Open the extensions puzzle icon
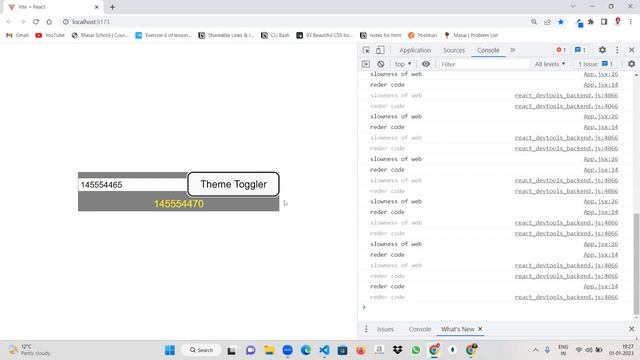Image resolution: width=640 pixels, height=360 pixels. [591, 22]
